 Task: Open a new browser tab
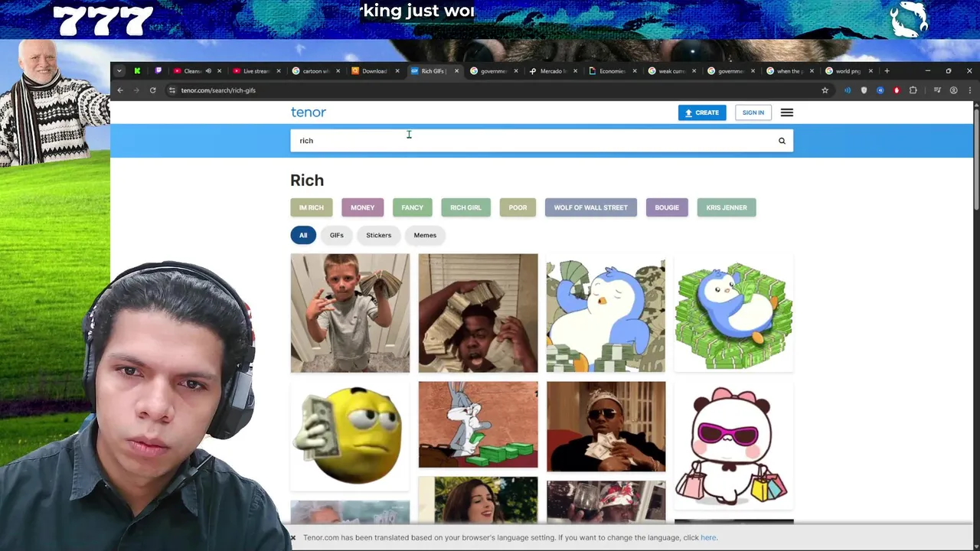click(x=887, y=71)
